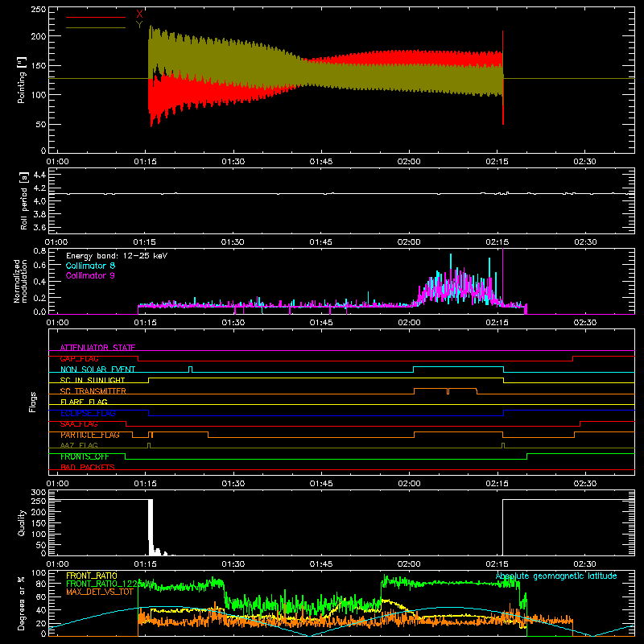Click the 4.4 tick on Roll period axis
Image resolution: width=644 pixels, height=644 pixels.
[39, 175]
